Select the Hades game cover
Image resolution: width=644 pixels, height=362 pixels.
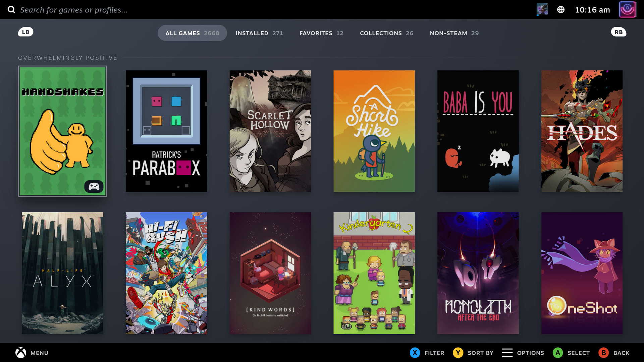(x=582, y=131)
